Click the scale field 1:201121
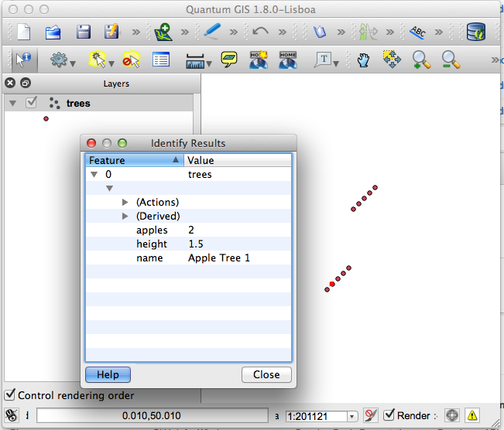Screen dimensions: 504x430 317,417
